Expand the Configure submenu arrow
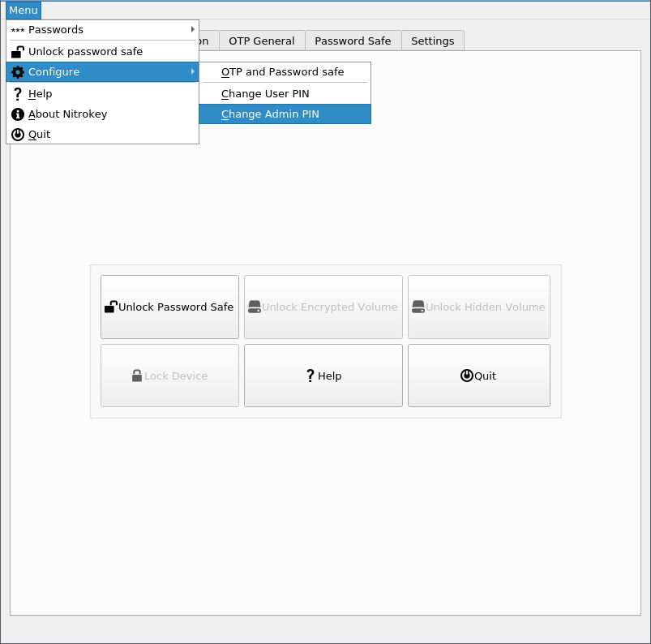The width and height of the screenshot is (651, 644). point(192,71)
